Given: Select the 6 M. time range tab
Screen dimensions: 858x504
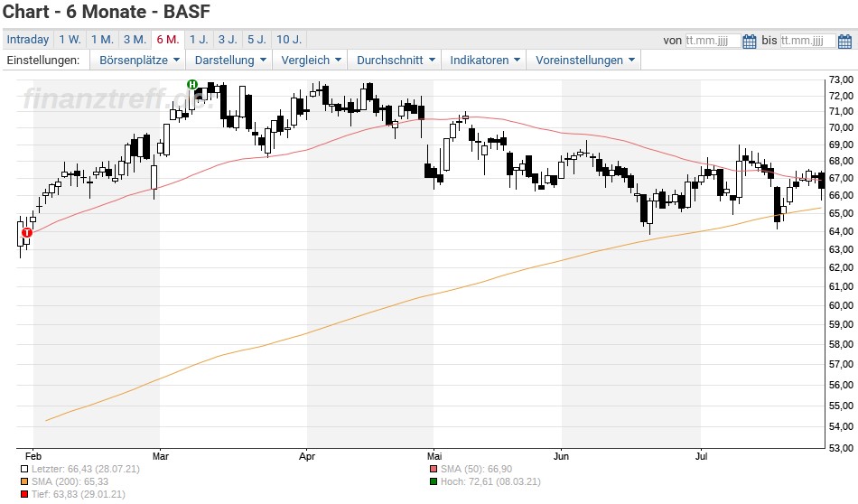Looking at the screenshot, I should tap(167, 40).
